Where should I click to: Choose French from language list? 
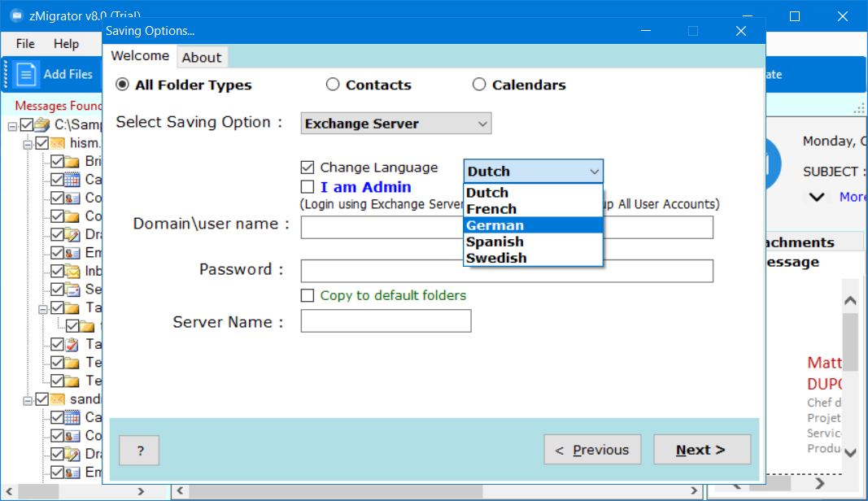(533, 209)
